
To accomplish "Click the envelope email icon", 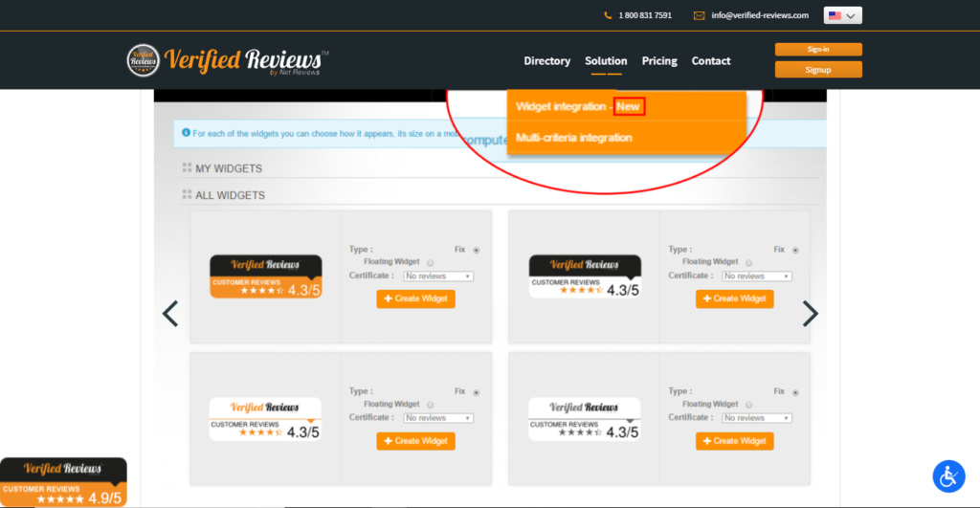I will 699,15.
